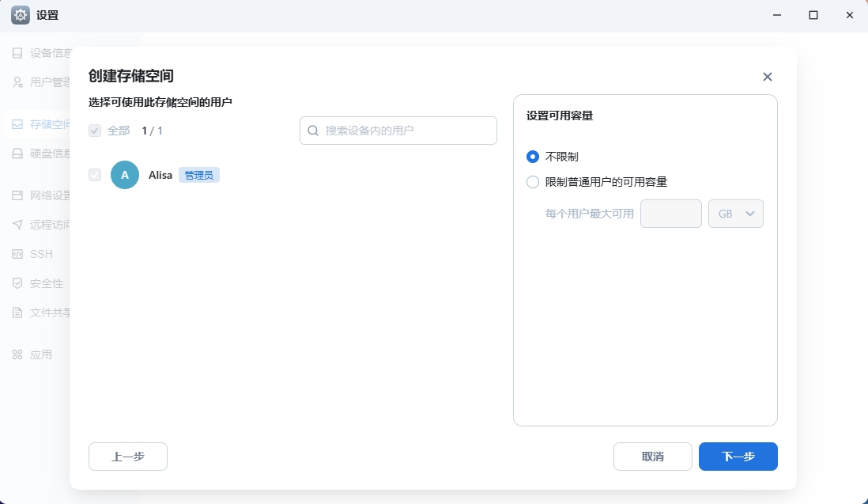Click the storage space sidebar icon
This screenshot has width=868, height=504.
[x=17, y=124]
